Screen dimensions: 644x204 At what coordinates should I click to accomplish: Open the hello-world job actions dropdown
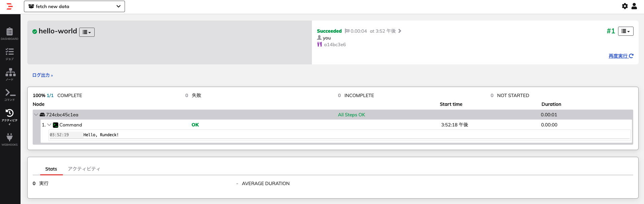click(87, 32)
